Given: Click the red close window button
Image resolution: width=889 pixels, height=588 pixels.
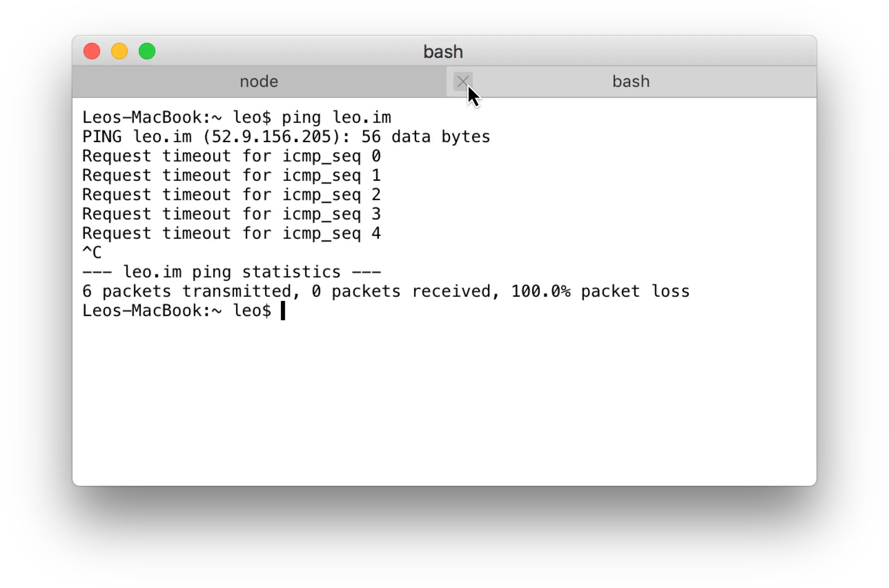Looking at the screenshot, I should point(92,51).
